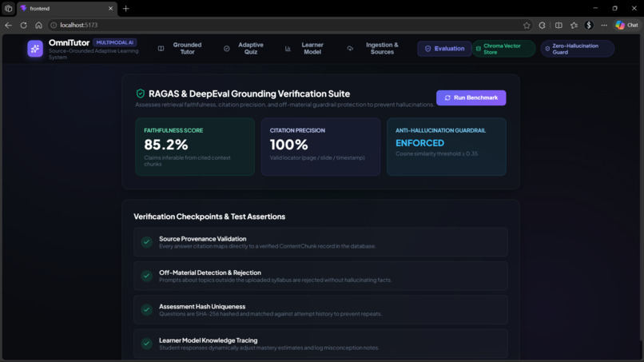Click the Run Benchmark button
This screenshot has width=644, height=362.
[x=471, y=97]
